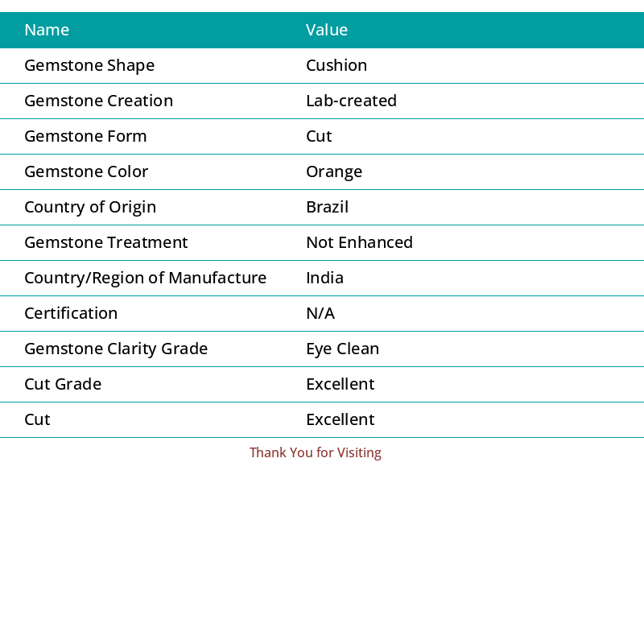Click the Thank You for Visiting text

pyautogui.click(x=315, y=452)
